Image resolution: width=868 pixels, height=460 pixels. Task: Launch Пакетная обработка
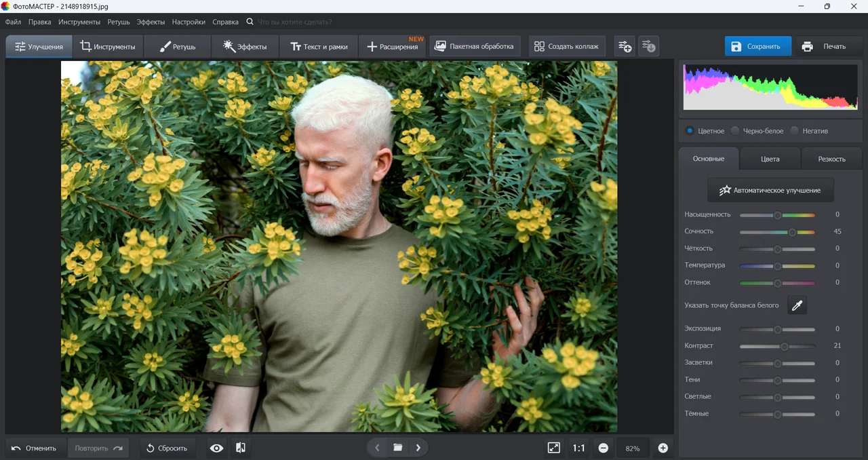[x=475, y=46]
